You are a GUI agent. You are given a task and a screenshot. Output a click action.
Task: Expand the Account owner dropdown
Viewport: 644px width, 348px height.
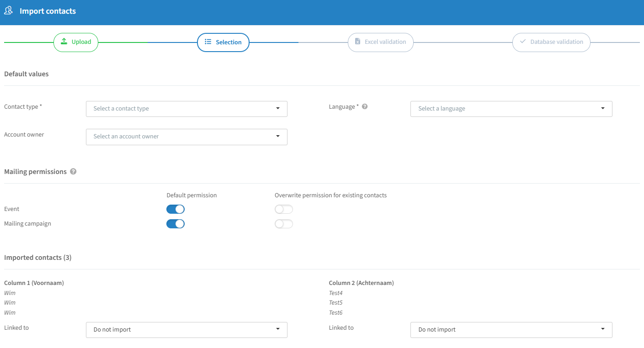186,137
